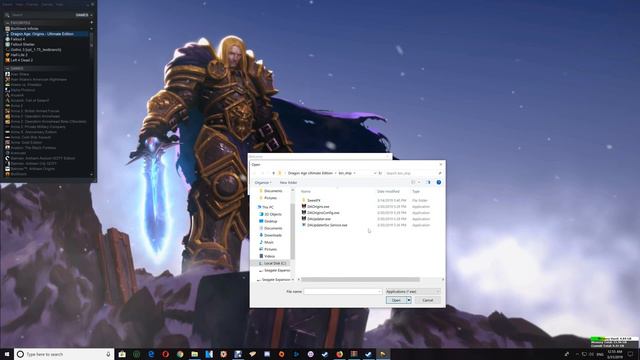The width and height of the screenshot is (640, 360).
Task: Sort by the Name column header
Action: (x=306, y=191)
